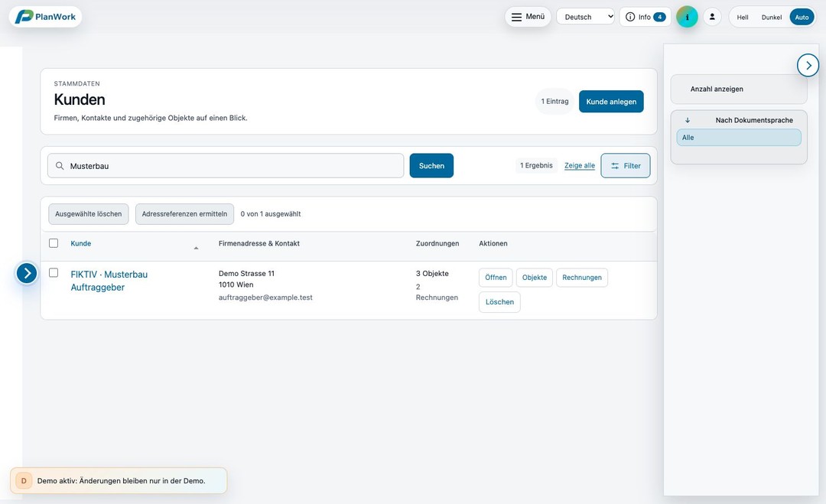Click the Löschen action button
Image resolution: width=826 pixels, height=504 pixels.
[499, 302]
